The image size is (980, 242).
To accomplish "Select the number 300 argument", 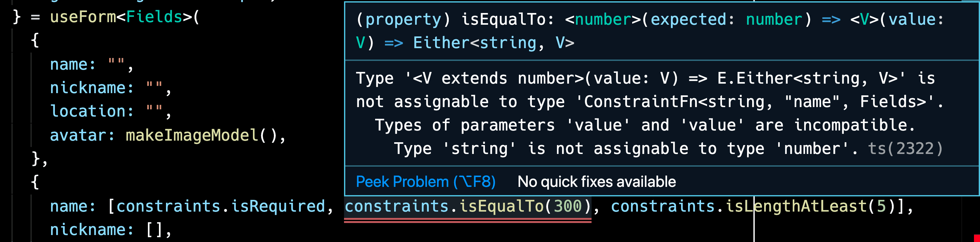I will pos(568,206).
